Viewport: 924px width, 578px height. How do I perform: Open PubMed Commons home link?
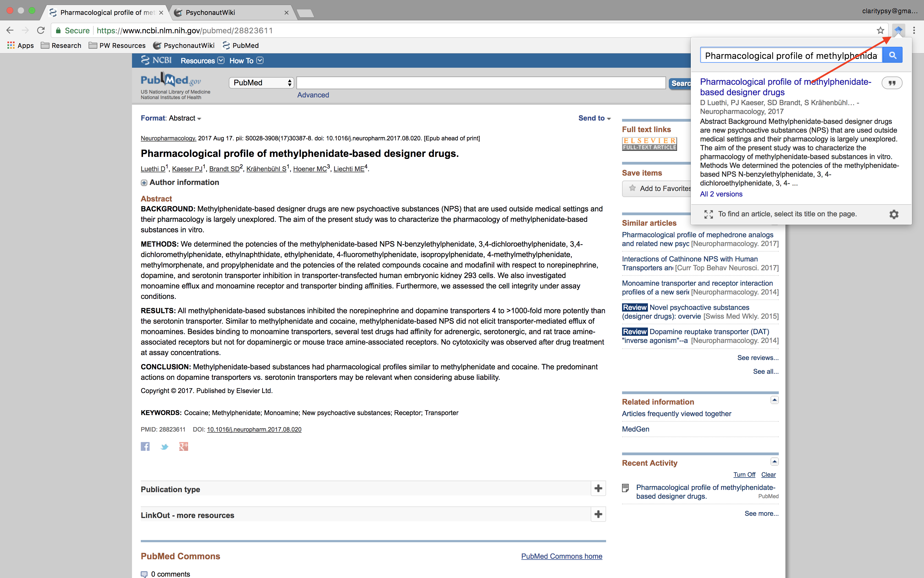pos(562,556)
